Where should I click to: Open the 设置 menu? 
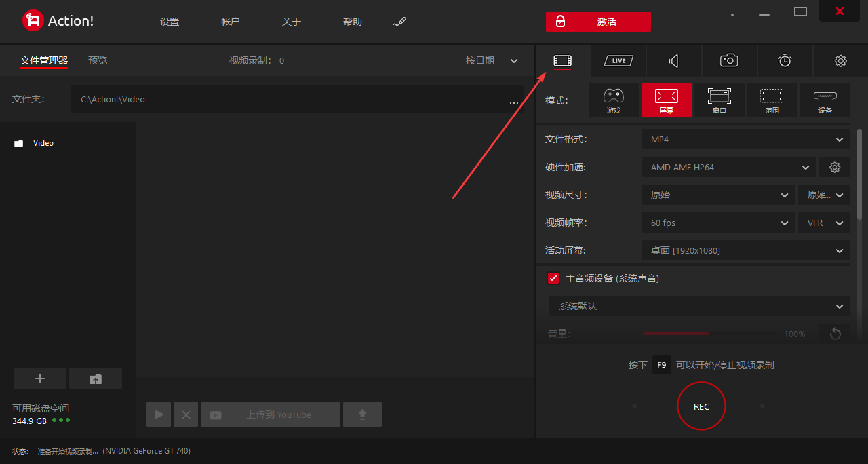[x=170, y=22]
